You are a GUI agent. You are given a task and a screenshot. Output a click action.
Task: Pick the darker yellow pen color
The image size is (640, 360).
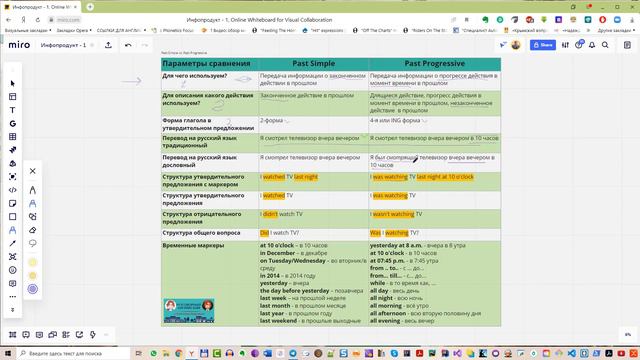33,276
